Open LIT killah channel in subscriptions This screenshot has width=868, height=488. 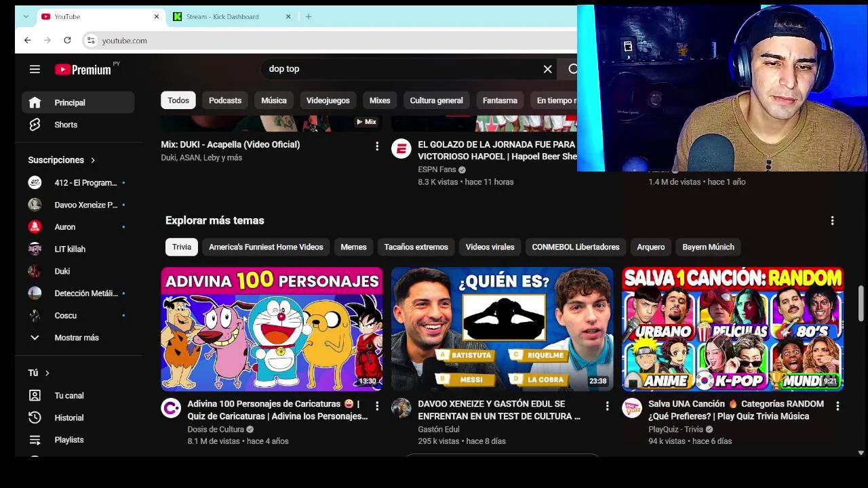tap(79, 249)
